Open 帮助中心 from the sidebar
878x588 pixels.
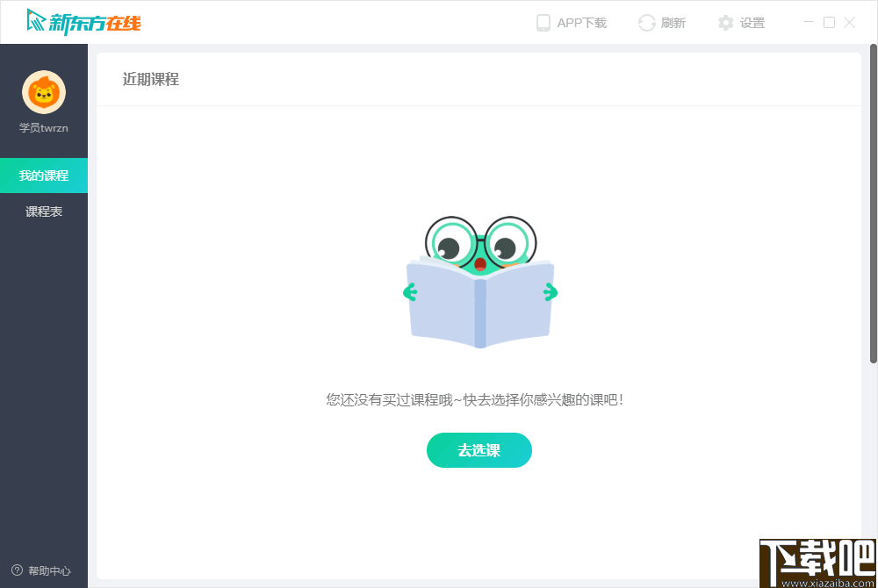(44, 570)
